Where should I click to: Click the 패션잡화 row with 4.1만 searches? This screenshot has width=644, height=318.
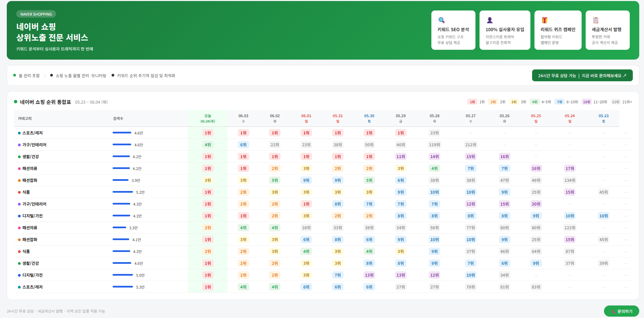point(323,239)
